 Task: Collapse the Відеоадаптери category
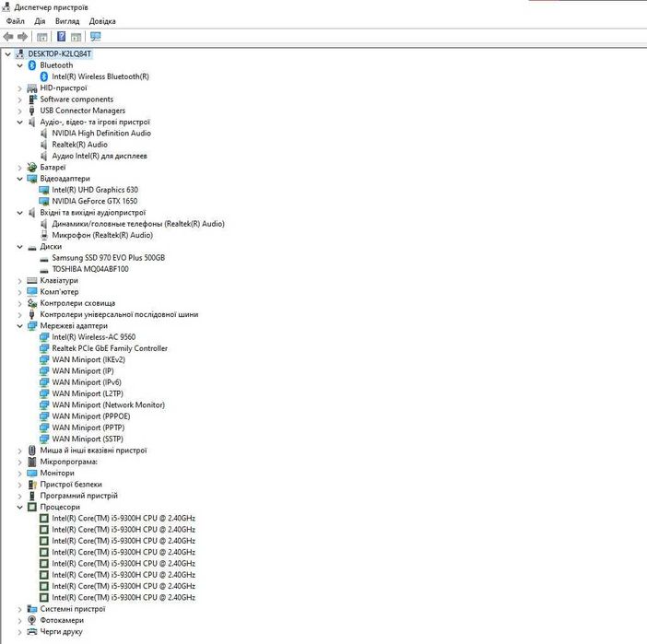19,179
